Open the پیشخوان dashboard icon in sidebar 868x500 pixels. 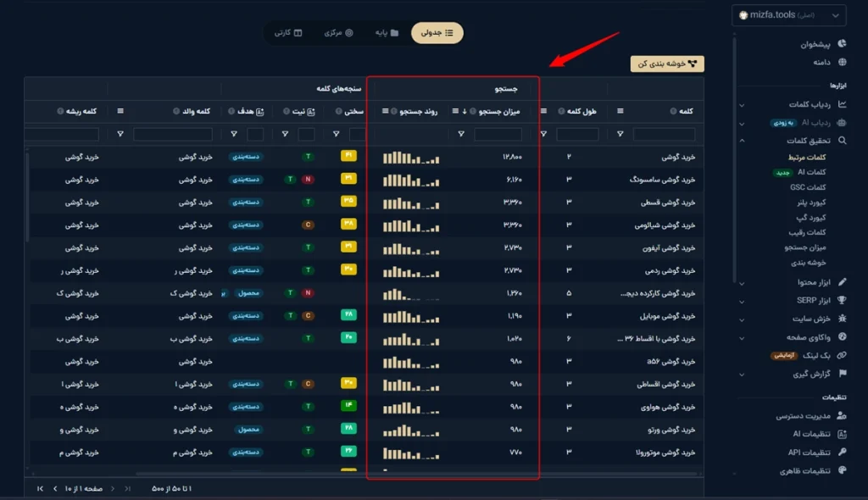842,44
